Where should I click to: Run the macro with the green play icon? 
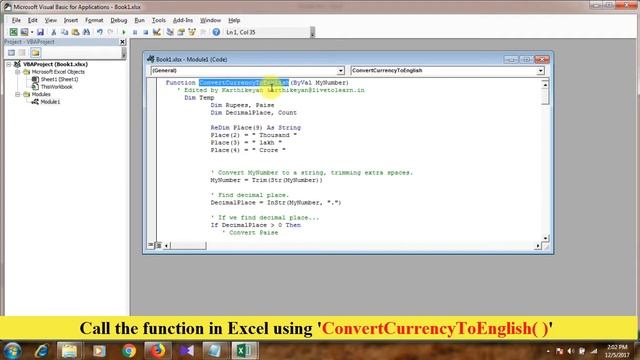(x=124, y=32)
